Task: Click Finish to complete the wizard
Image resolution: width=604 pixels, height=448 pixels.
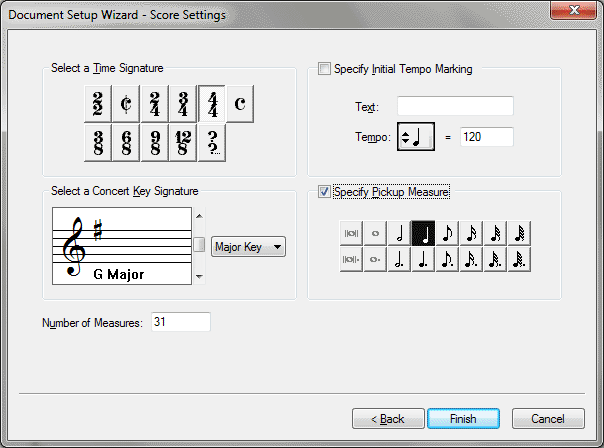Action: click(463, 418)
